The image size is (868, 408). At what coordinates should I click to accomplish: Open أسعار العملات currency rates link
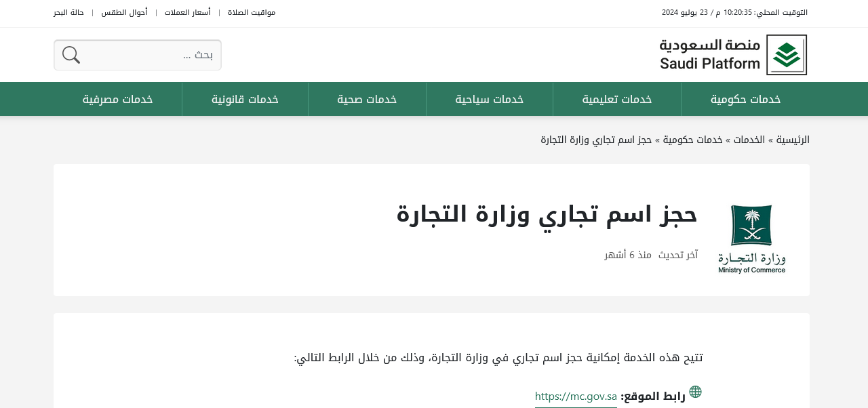pyautogui.click(x=187, y=12)
